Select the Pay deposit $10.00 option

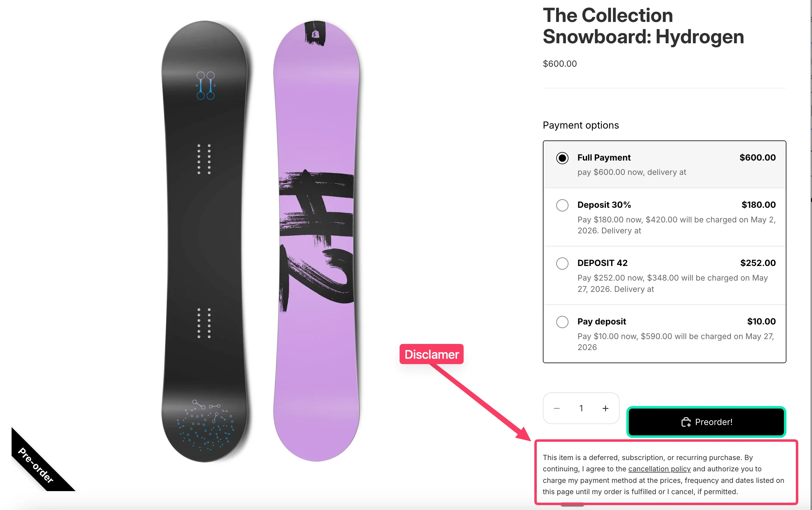pos(562,322)
